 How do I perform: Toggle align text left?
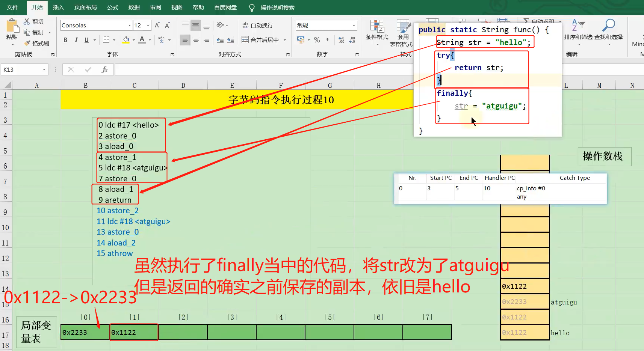[185, 40]
